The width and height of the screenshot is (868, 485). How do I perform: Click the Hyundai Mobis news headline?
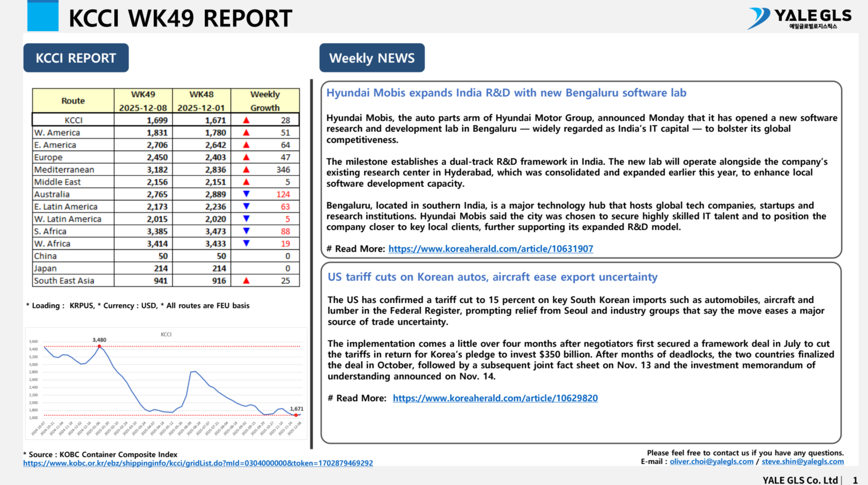tap(506, 93)
